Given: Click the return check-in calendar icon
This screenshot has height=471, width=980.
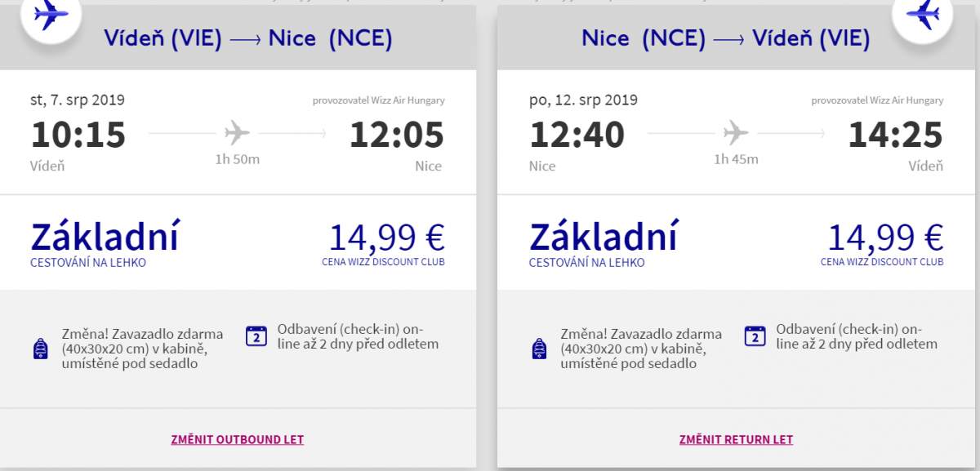Looking at the screenshot, I should point(755,336).
